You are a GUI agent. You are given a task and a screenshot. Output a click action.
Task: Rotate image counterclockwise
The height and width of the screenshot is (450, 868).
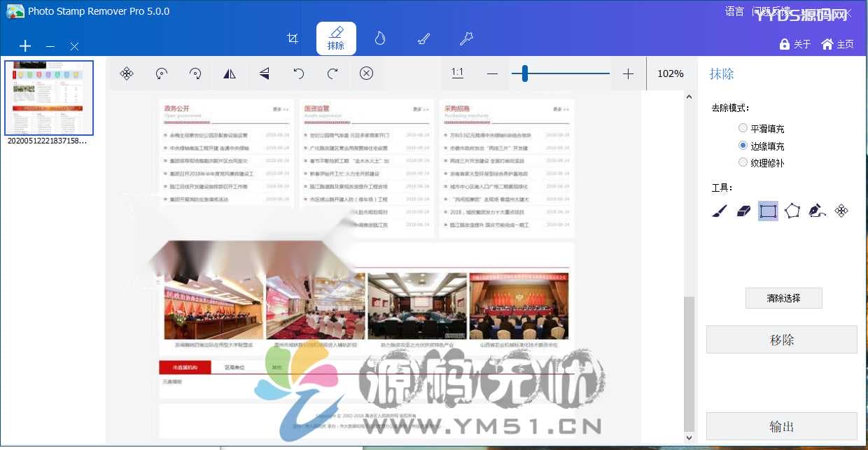pyautogui.click(x=161, y=73)
